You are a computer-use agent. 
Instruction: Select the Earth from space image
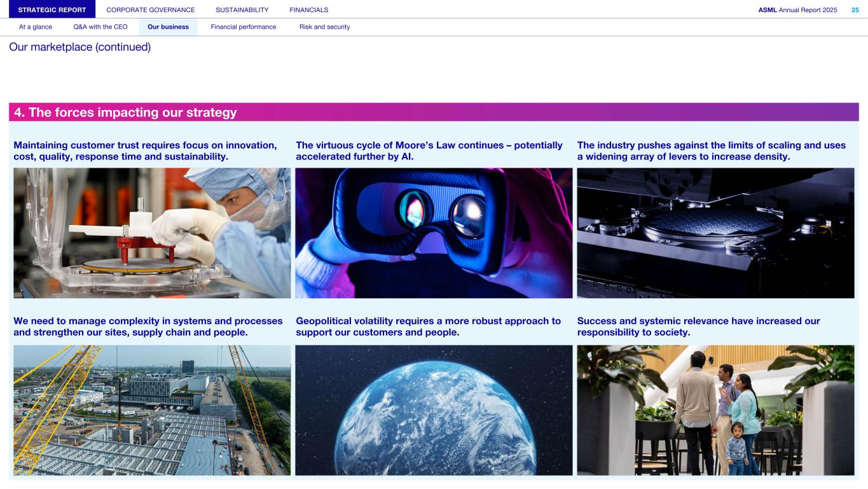(434, 410)
